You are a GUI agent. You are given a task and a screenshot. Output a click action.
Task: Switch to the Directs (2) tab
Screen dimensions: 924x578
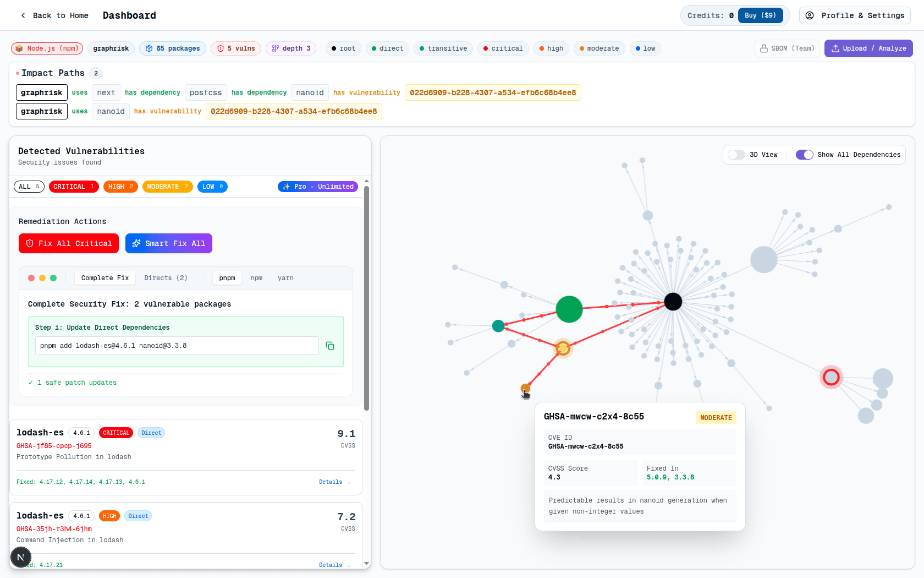pyautogui.click(x=166, y=278)
